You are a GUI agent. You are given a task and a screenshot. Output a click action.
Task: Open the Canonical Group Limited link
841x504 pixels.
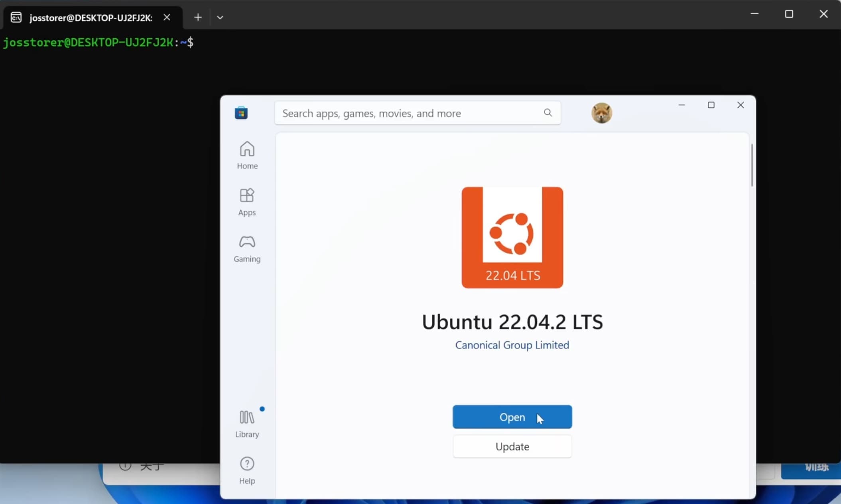point(512,345)
